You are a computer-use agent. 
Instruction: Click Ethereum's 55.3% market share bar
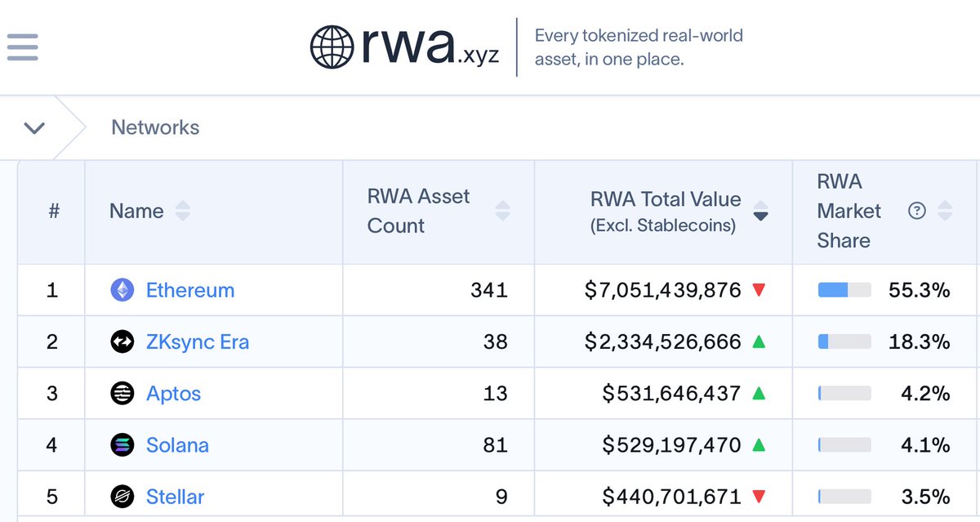tap(844, 290)
